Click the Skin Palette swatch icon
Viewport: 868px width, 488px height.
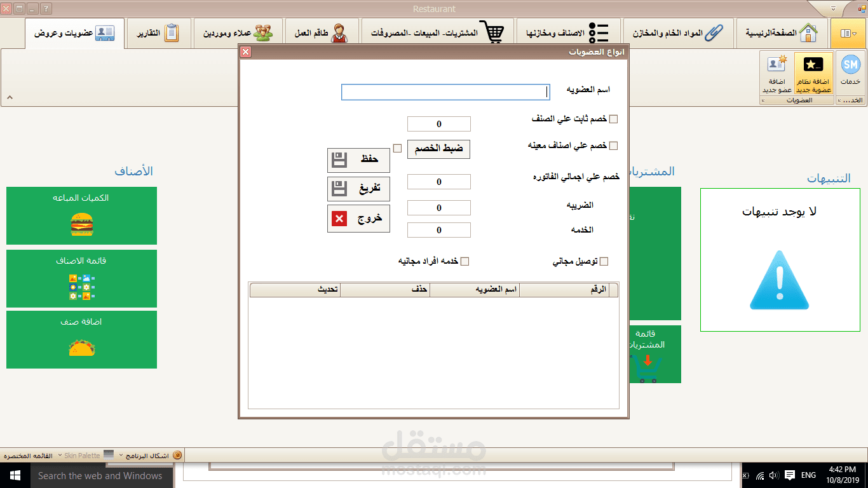pyautogui.click(x=109, y=454)
